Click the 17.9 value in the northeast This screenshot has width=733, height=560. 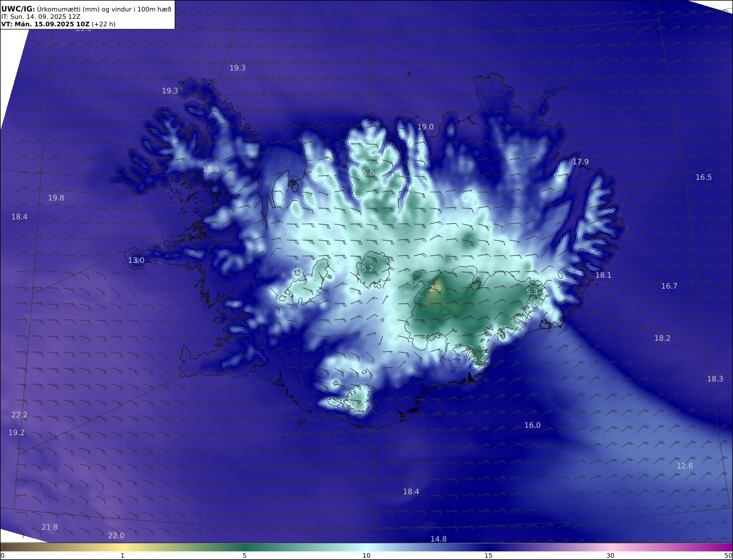click(x=581, y=162)
